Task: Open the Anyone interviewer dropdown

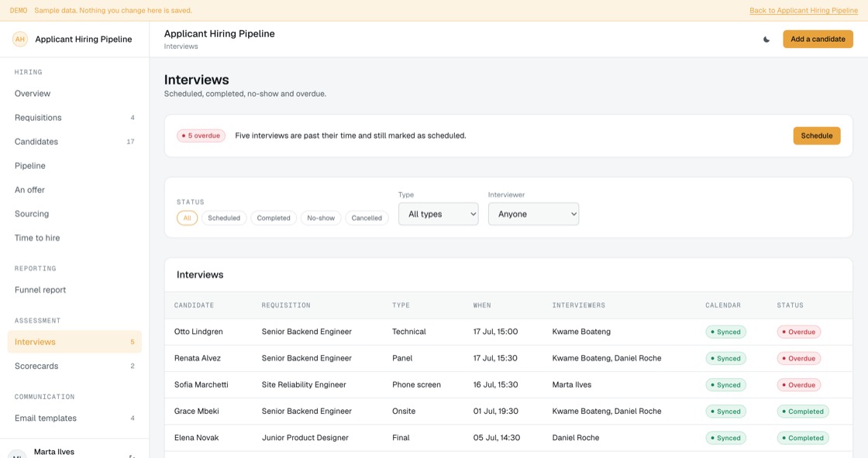Action: click(534, 214)
